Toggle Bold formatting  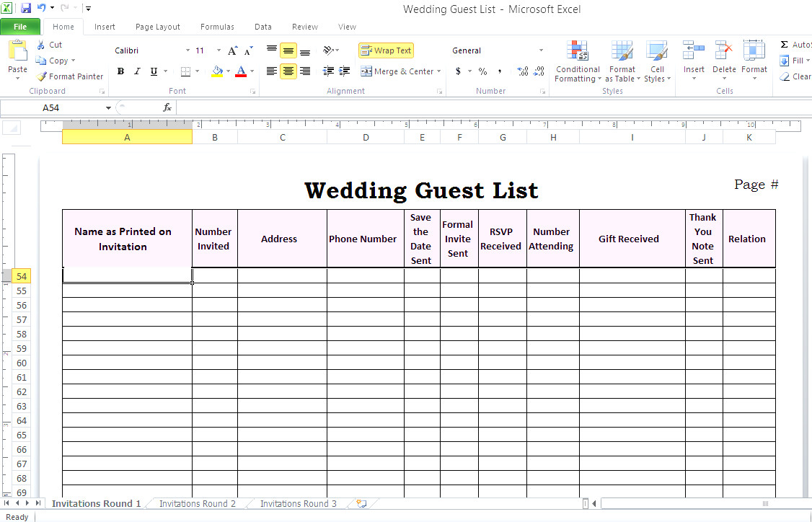tap(120, 71)
